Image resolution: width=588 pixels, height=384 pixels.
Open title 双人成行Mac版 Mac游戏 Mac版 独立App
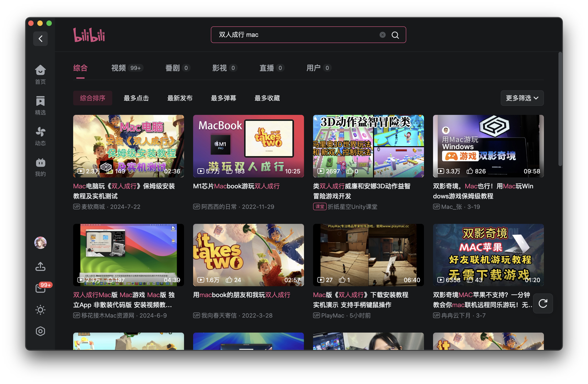coord(124,300)
